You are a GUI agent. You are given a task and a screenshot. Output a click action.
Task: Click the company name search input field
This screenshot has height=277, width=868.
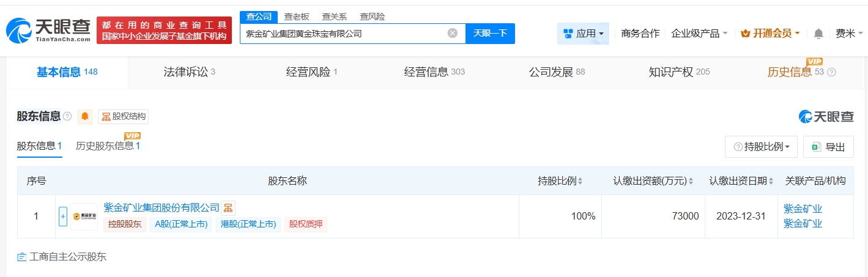pyautogui.click(x=343, y=34)
